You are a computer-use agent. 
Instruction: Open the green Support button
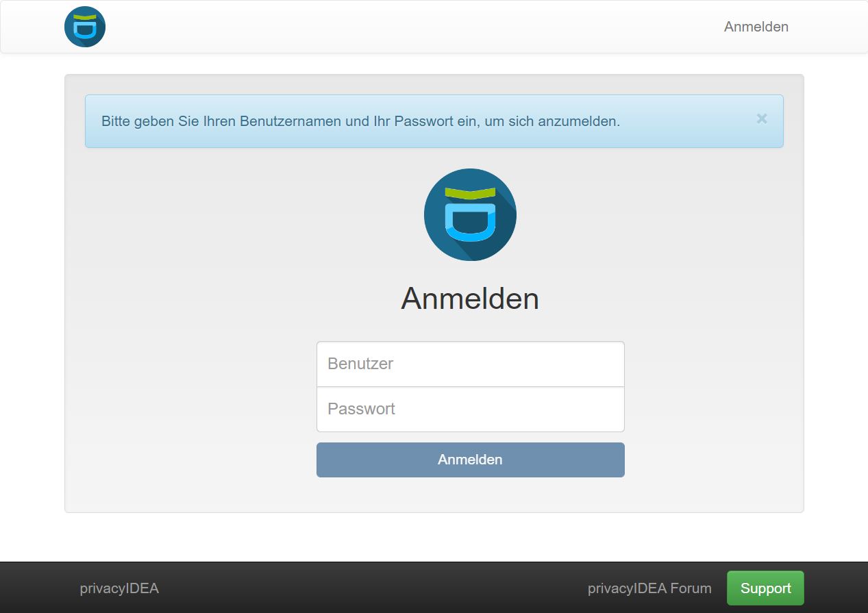(765, 588)
